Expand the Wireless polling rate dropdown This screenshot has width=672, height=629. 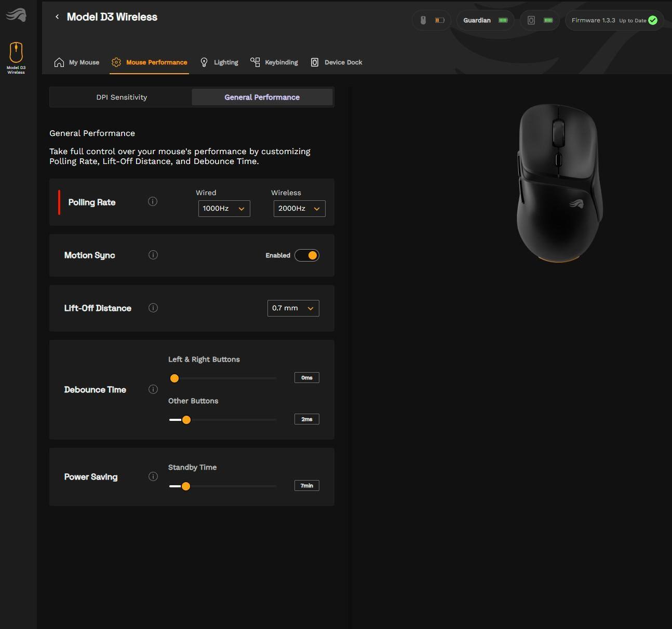point(299,209)
